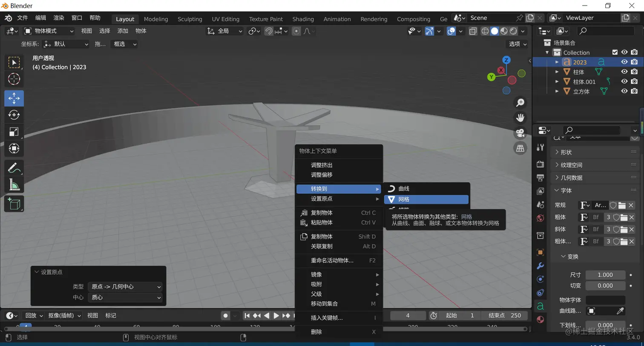Click the 切变 0.000 value field
644x346 pixels.
coord(605,286)
